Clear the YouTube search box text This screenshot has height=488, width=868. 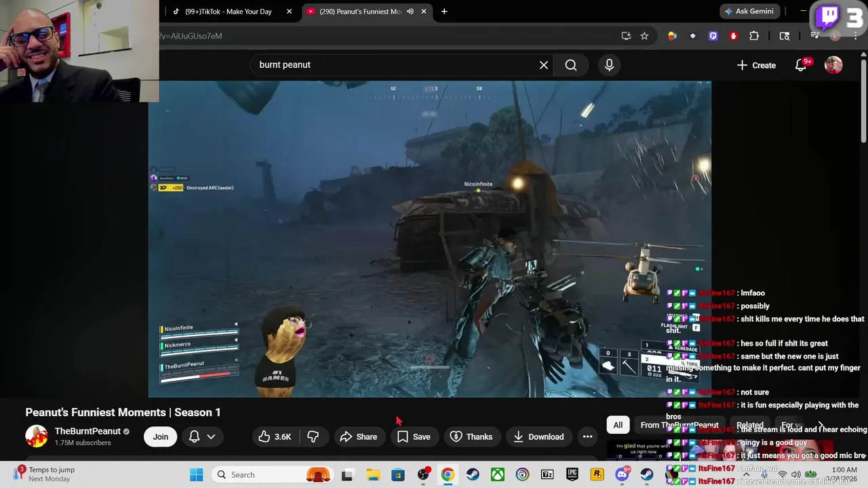pyautogui.click(x=544, y=65)
